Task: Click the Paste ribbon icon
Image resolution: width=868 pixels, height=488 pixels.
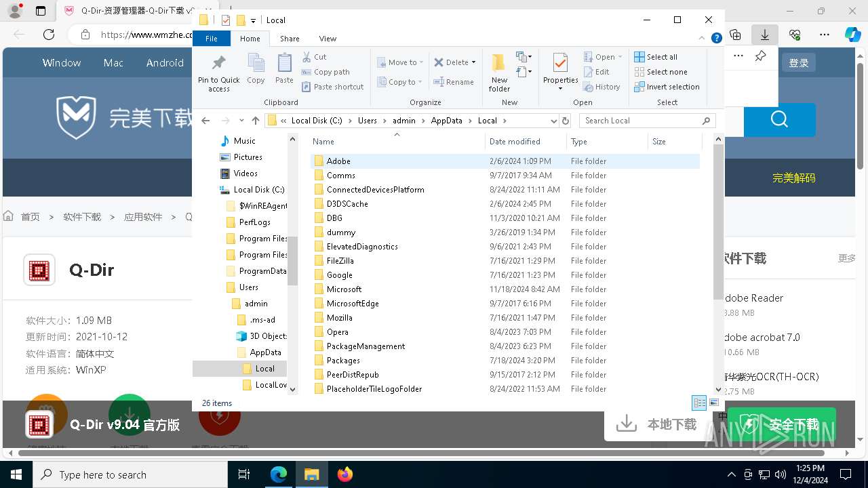Action: 284,69
